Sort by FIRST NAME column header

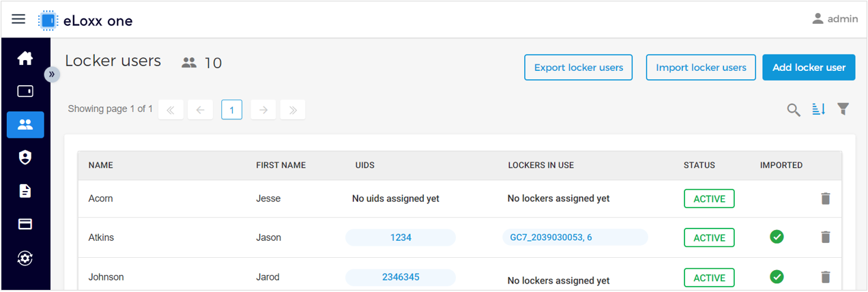[280, 165]
